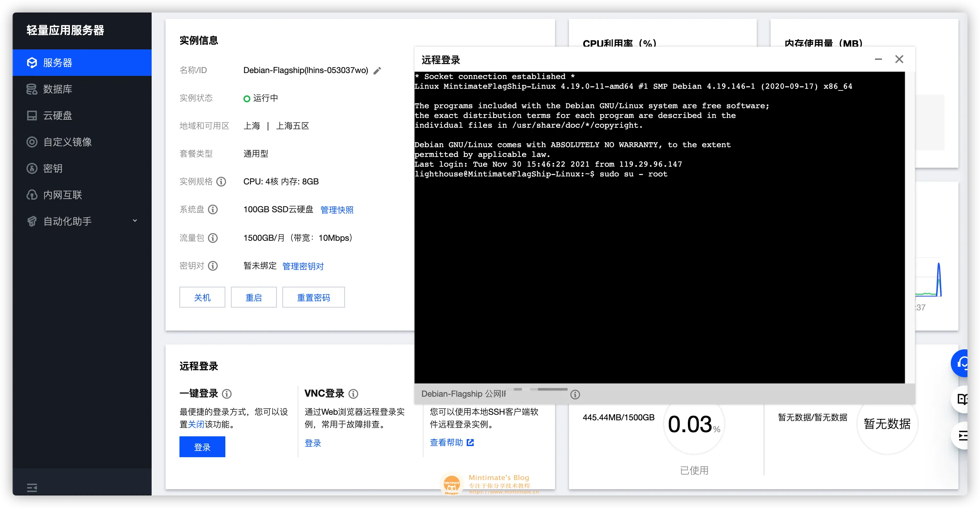This screenshot has height=508, width=980.
Task: Expand the 自动化助手 submenu chevron
Action: [135, 221]
